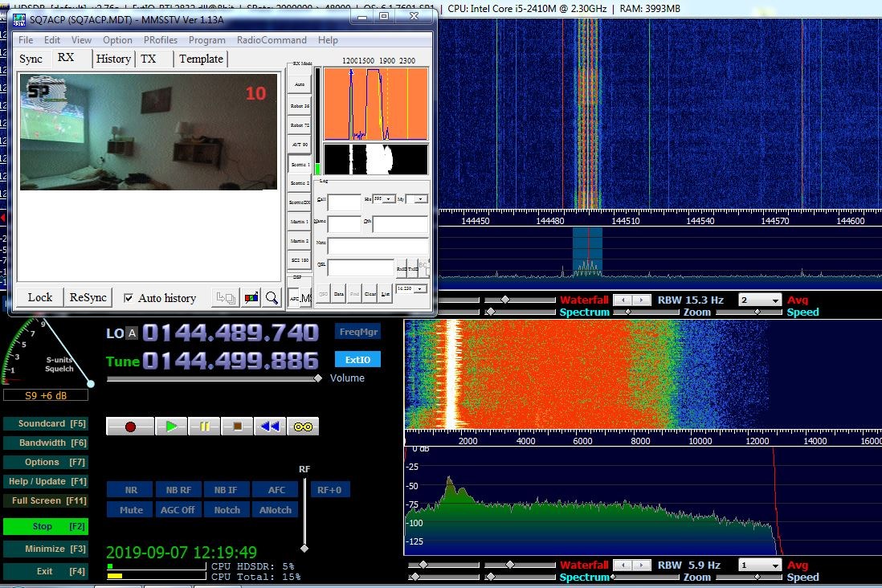The image size is (882, 588).
Task: Click the magnifier icon in MMSSTV
Action: click(x=272, y=298)
